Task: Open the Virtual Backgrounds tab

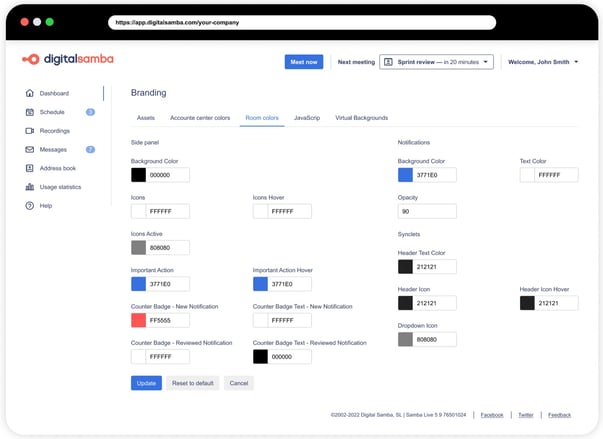Action: tap(361, 118)
